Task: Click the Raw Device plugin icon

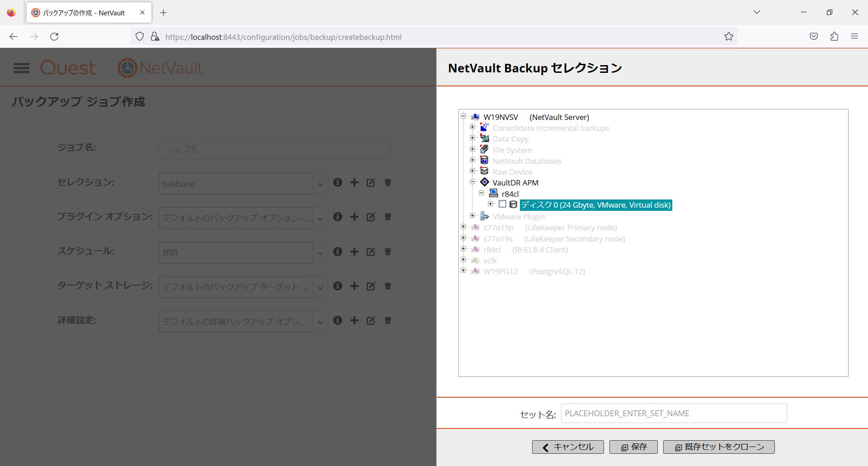Action: 484,171
